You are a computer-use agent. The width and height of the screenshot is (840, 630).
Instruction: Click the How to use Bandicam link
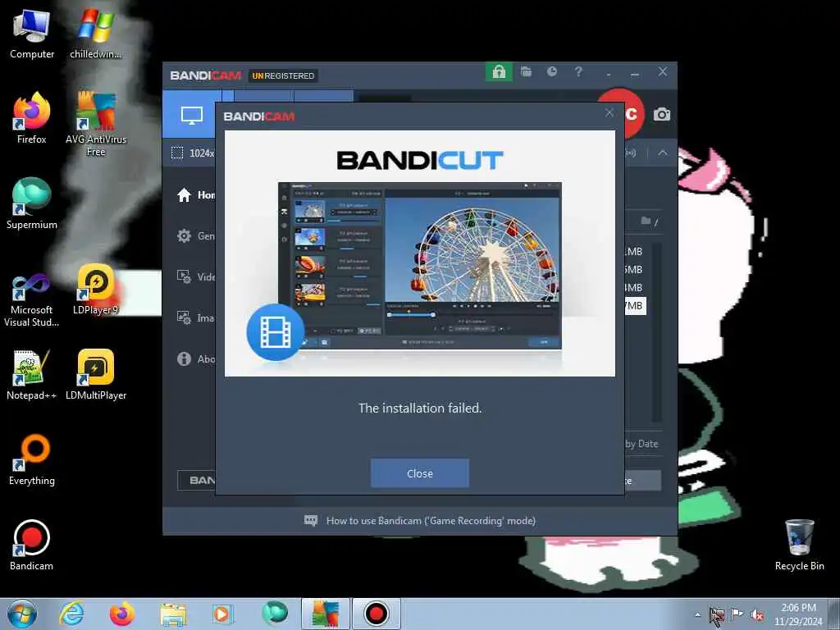431,521
